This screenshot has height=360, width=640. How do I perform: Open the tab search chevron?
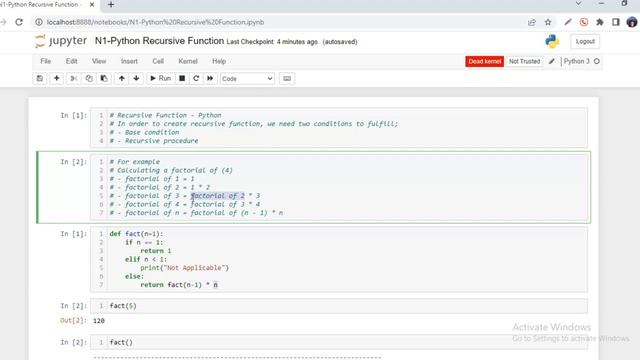[x=578, y=4]
